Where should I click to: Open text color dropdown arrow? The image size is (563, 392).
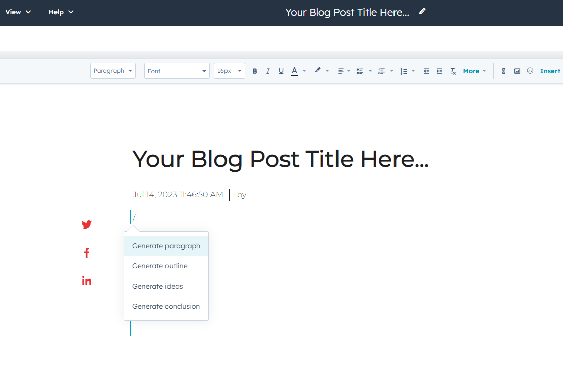point(304,71)
